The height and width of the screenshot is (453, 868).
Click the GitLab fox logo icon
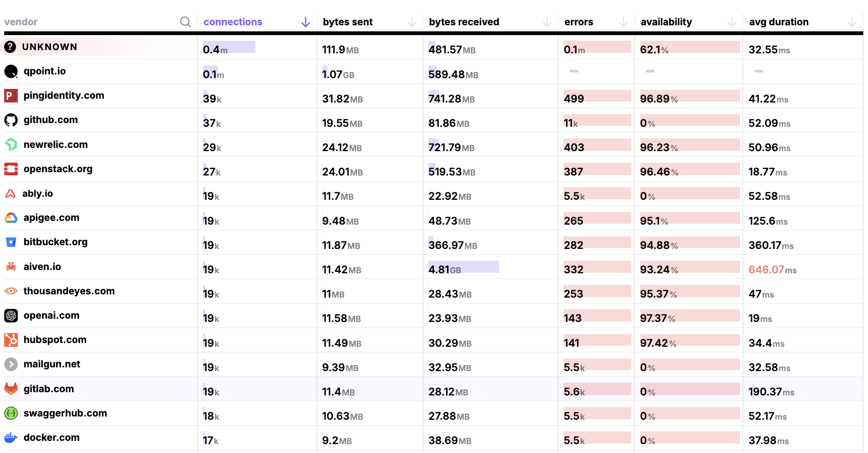click(11, 389)
